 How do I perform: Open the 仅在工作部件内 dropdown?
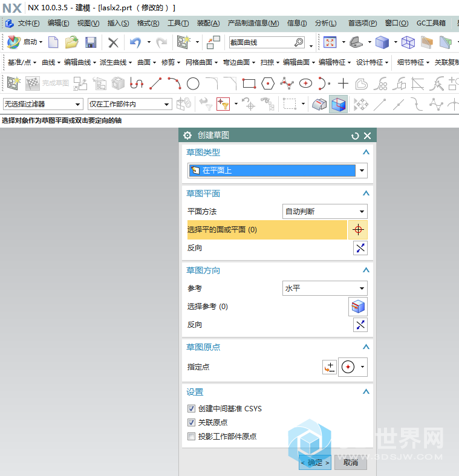tap(129, 104)
